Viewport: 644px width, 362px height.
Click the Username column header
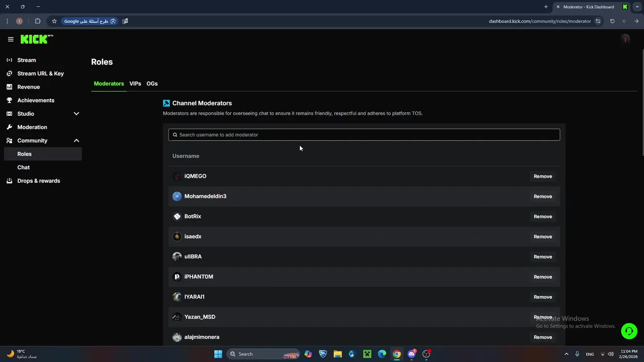click(x=186, y=156)
